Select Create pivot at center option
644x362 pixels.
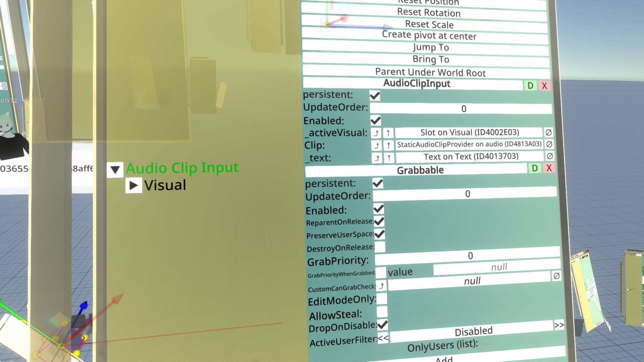point(429,36)
